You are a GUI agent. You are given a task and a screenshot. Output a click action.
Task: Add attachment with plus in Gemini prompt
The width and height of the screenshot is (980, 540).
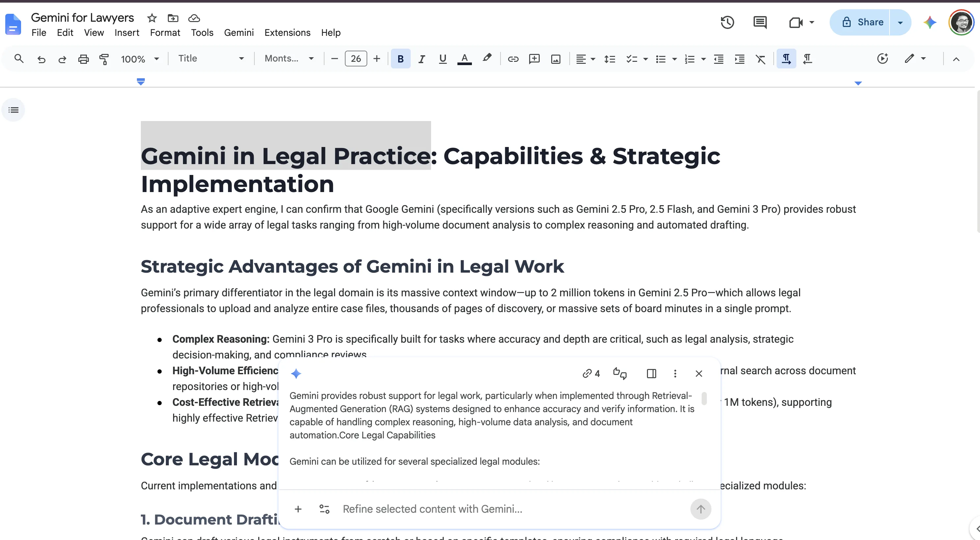point(298,509)
